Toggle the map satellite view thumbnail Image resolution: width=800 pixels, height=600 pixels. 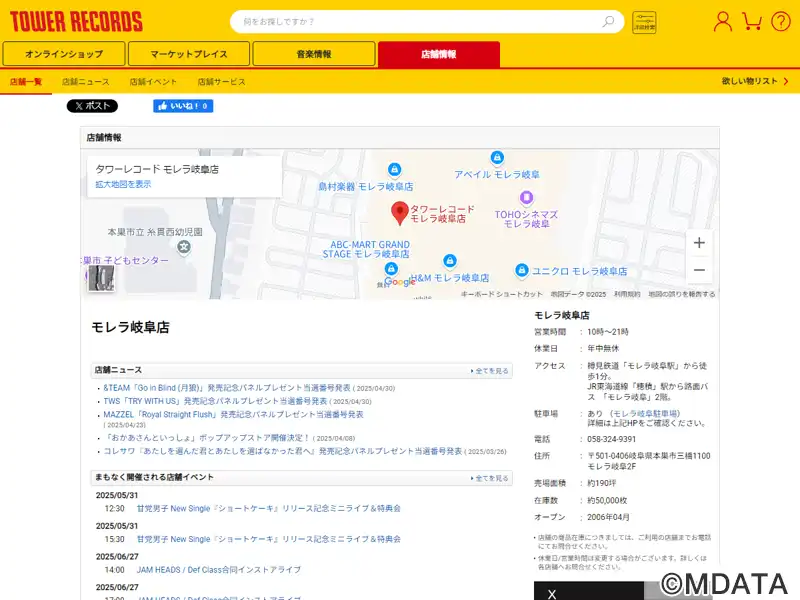click(101, 278)
